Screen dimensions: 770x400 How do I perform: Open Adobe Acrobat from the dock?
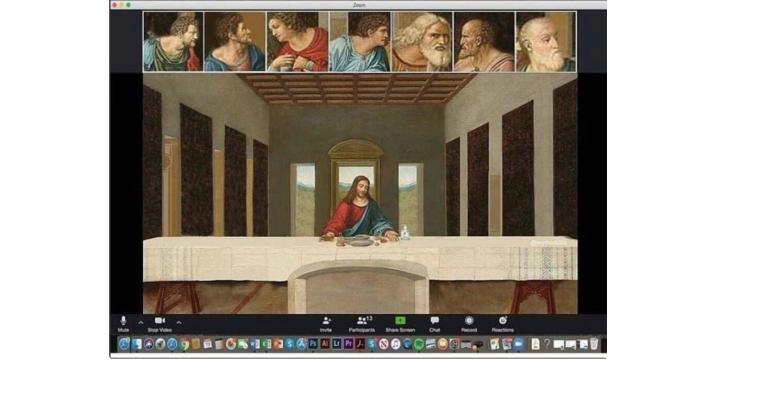point(360,345)
